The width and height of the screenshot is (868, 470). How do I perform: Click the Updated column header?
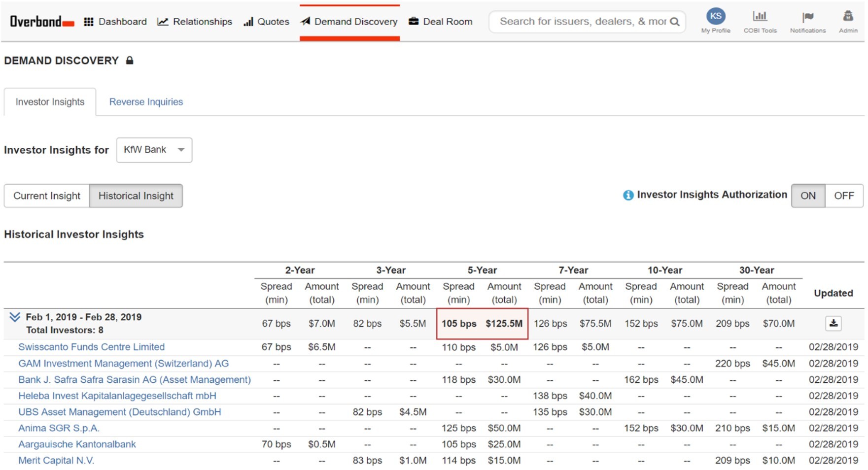pyautogui.click(x=833, y=293)
